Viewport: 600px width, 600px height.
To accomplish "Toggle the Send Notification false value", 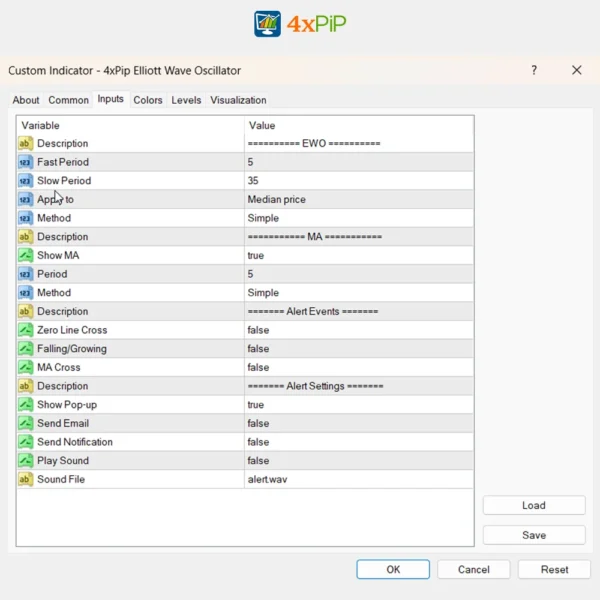I will [x=258, y=442].
